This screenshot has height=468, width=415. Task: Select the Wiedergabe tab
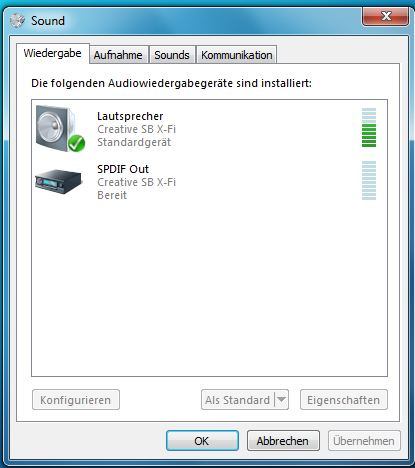pos(53,53)
